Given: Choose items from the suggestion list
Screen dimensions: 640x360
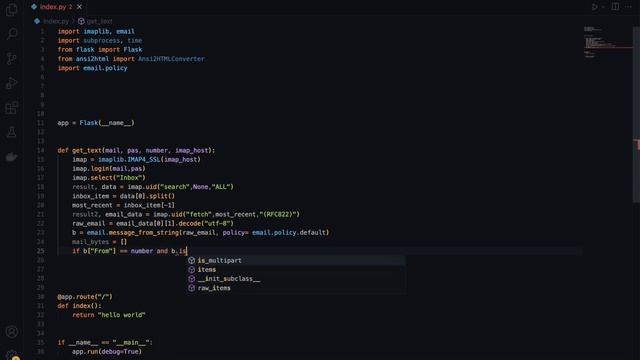Looking at the screenshot, I should click(296, 270).
